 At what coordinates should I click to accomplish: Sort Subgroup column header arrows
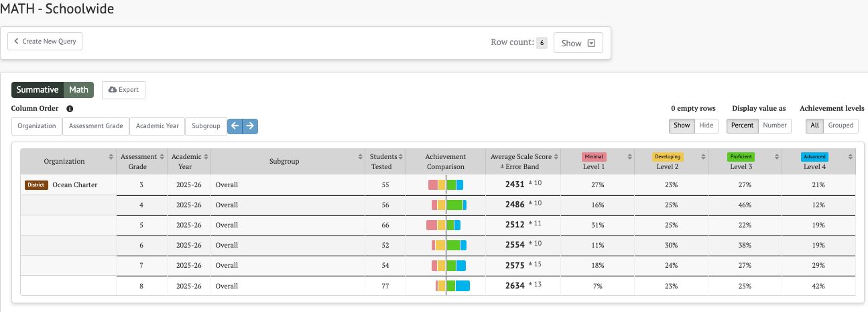(x=361, y=157)
